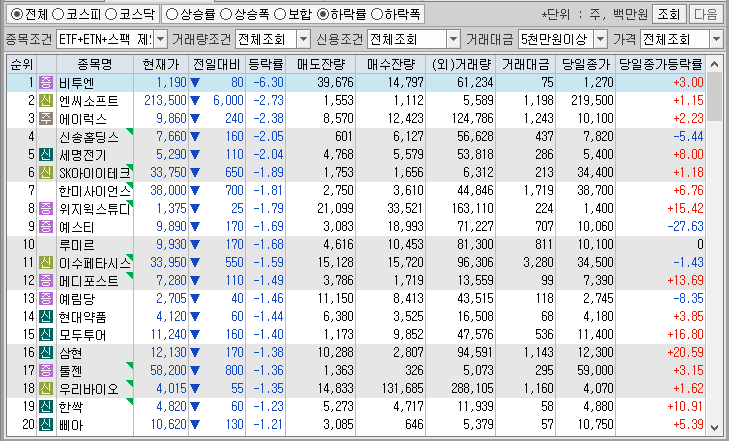
Task: Open the 종목조건 dropdown
Action: point(160,39)
